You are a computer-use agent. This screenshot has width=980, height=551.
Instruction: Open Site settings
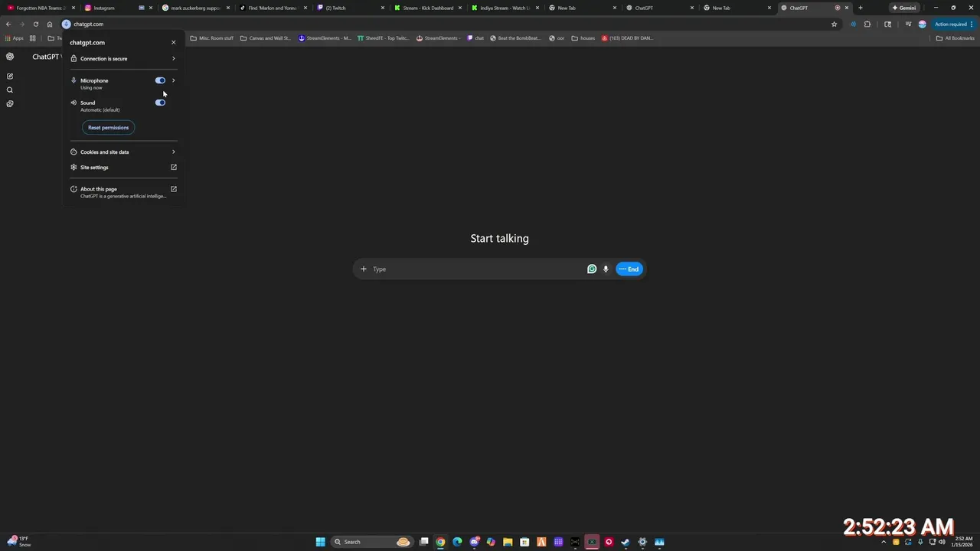pyautogui.click(x=122, y=167)
